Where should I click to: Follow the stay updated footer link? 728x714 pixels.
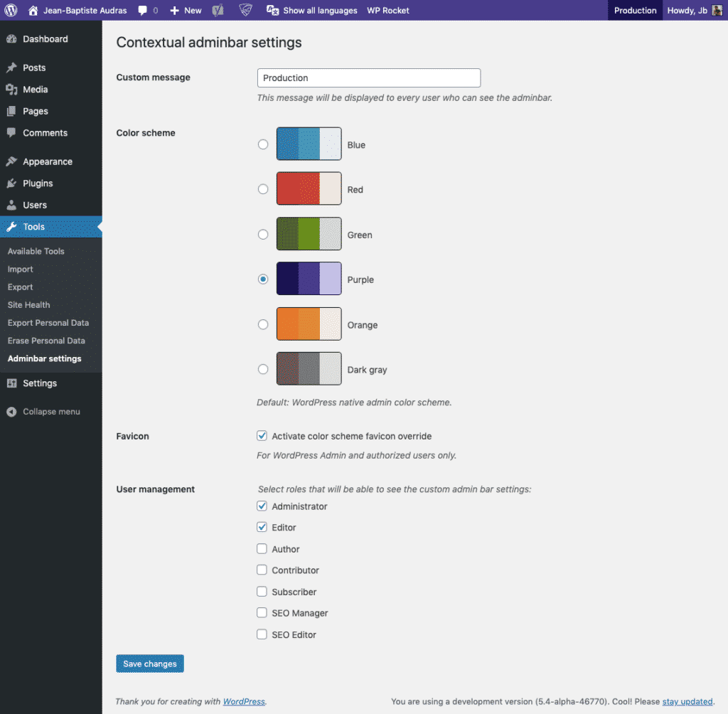point(687,701)
